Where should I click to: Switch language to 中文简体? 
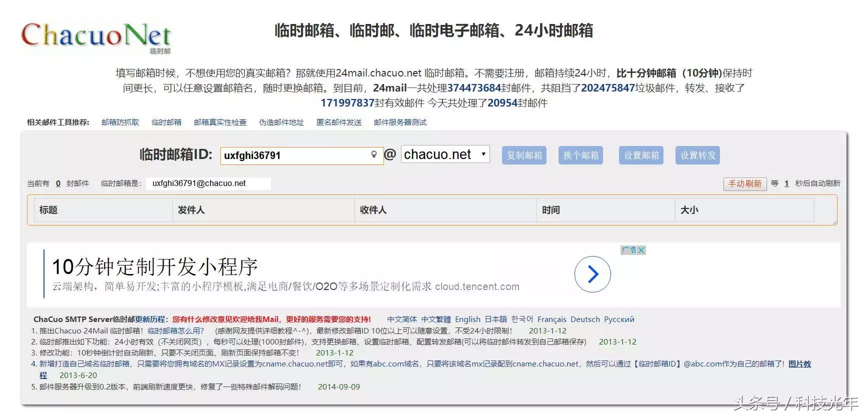click(402, 319)
